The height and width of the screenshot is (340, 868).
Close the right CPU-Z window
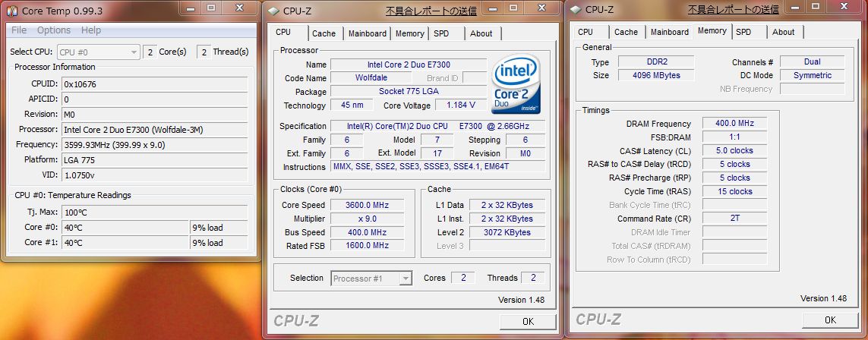tap(842, 6)
